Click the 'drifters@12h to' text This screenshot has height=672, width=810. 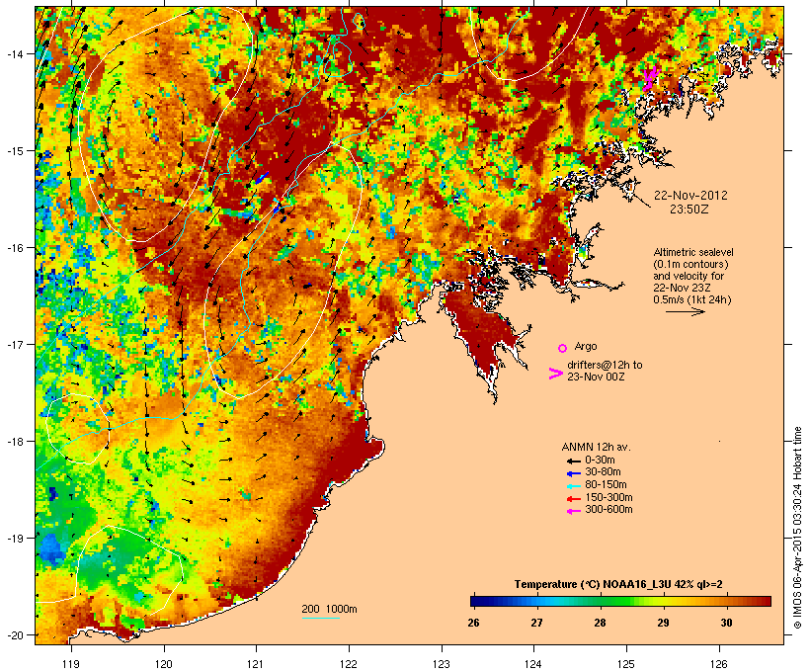[x=605, y=365]
